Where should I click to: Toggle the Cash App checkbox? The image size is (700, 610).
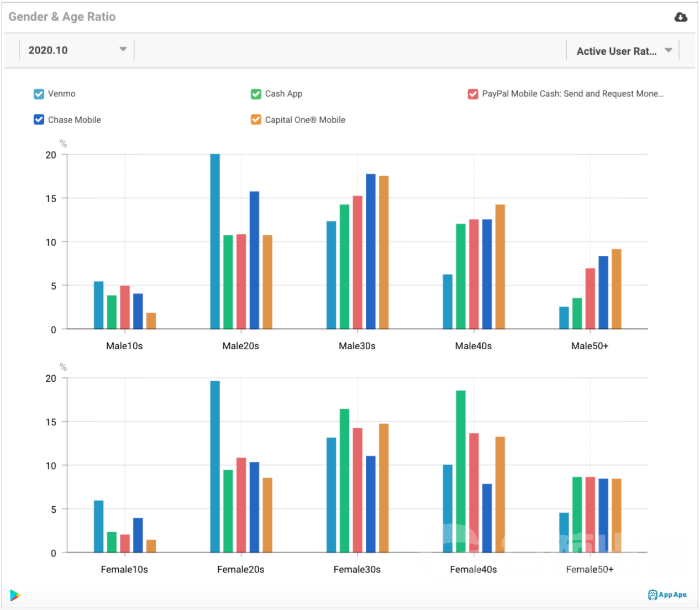(256, 94)
